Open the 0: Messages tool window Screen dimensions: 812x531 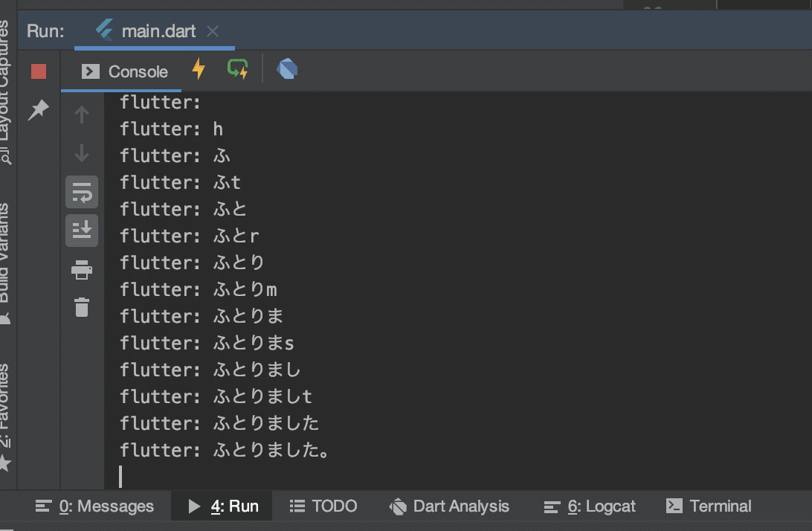point(94,506)
